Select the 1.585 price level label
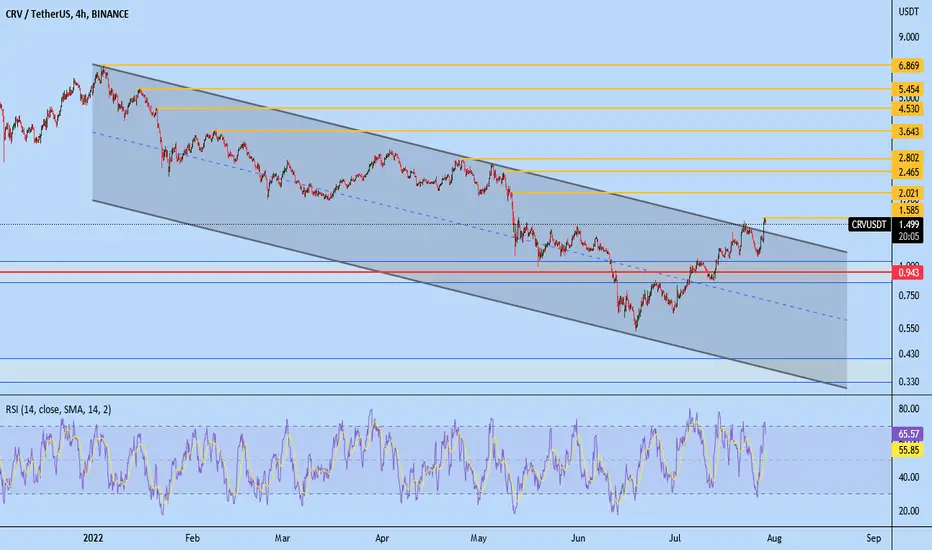Image resolution: width=932 pixels, height=550 pixels. click(x=909, y=210)
